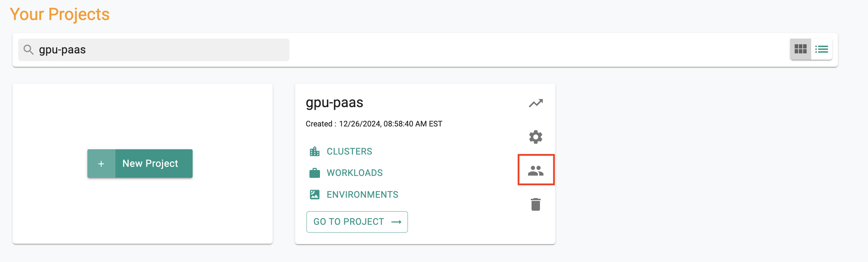Click the New Project button
The height and width of the screenshot is (262, 868).
[150, 163]
